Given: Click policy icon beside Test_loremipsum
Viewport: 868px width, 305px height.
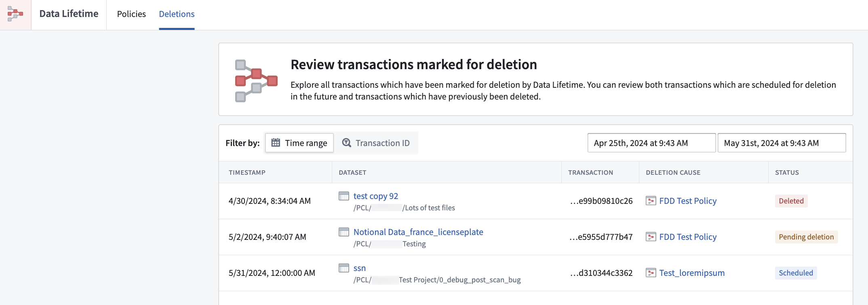Looking at the screenshot, I should click(651, 273).
